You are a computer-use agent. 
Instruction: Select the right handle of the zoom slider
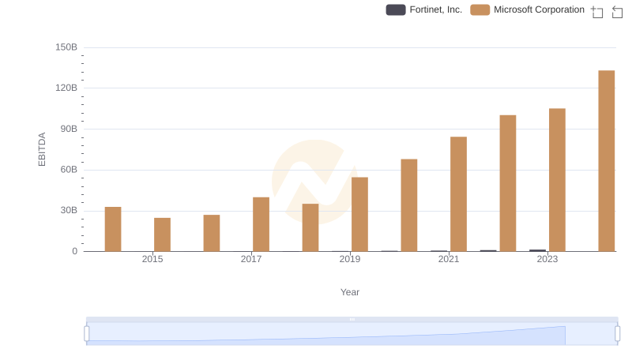(x=618, y=334)
